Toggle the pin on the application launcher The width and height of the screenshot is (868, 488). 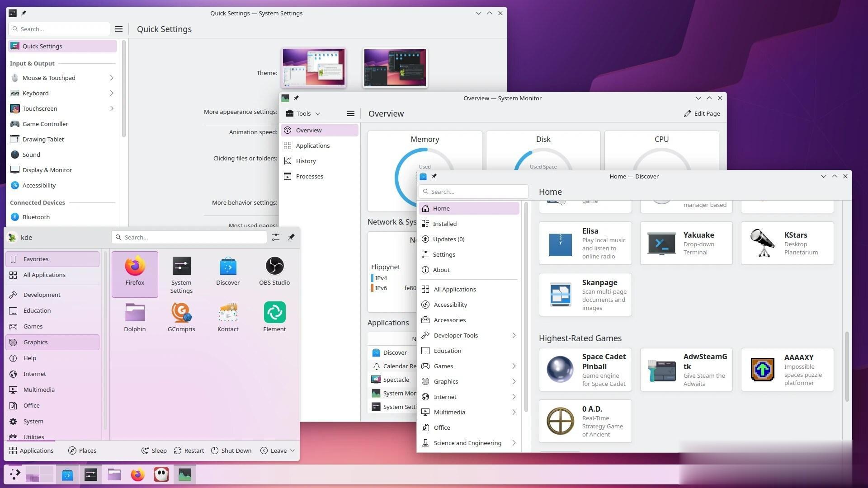tap(291, 237)
